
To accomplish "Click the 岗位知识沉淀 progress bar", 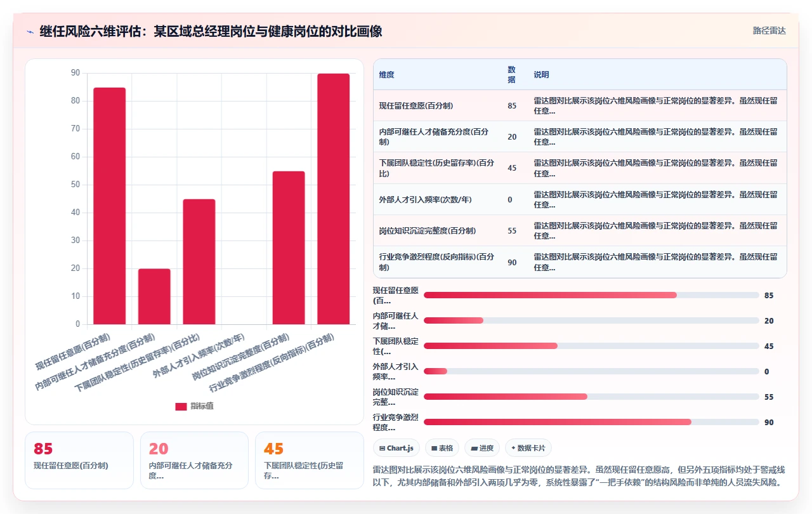I will tap(591, 397).
